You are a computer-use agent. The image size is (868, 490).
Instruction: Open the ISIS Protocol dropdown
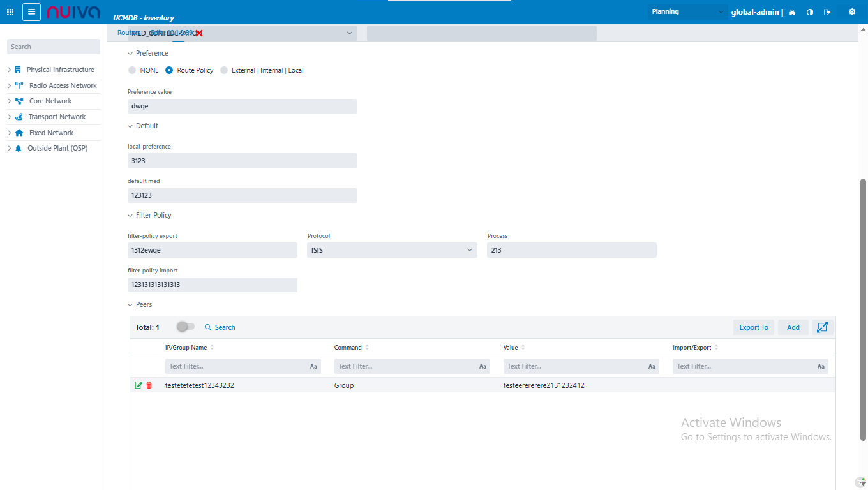[392, 250]
